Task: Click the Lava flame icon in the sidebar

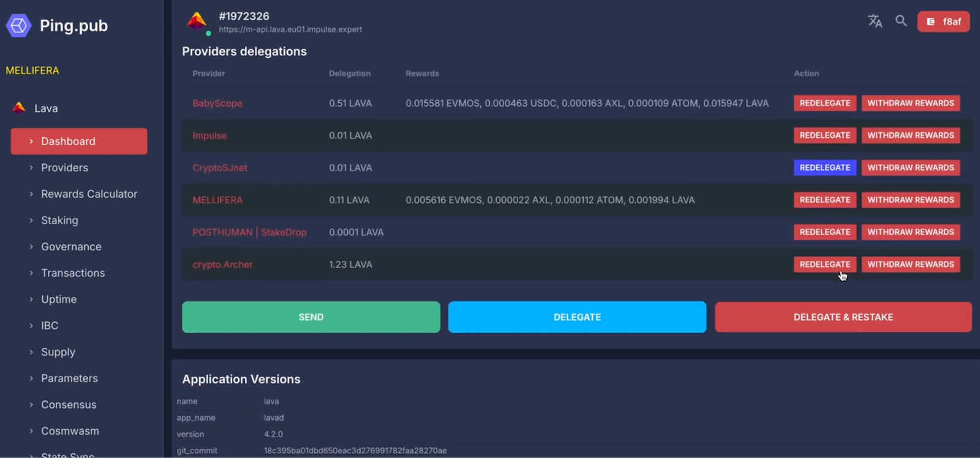Action: pos(19,108)
